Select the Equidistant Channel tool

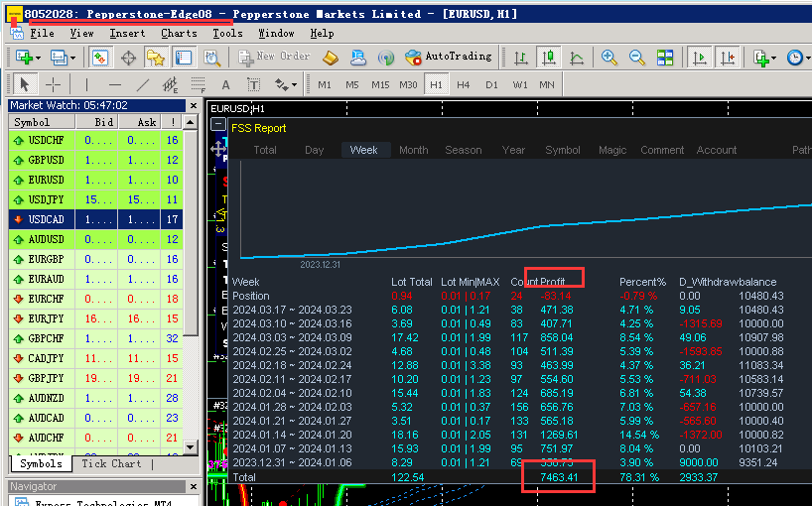[170, 84]
